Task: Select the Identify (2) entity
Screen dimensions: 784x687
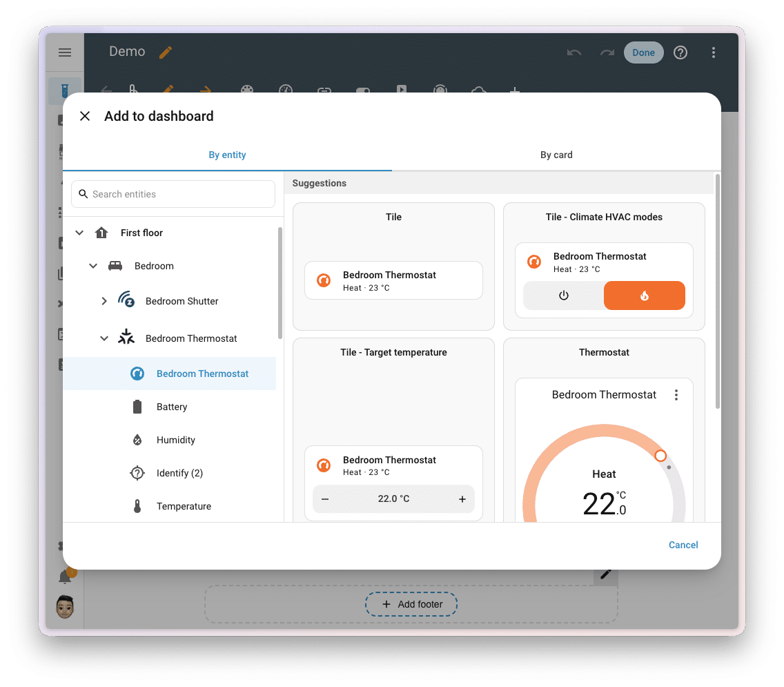Action: [x=170, y=473]
